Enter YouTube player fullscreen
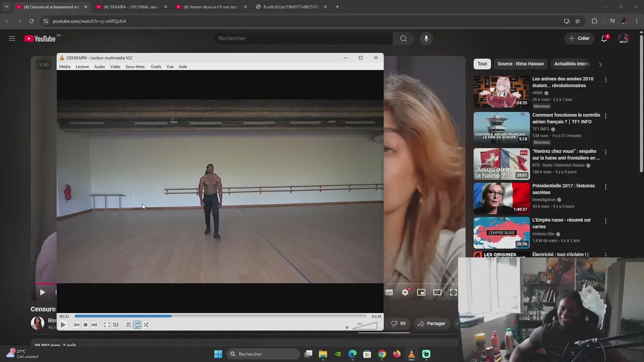 [453, 292]
